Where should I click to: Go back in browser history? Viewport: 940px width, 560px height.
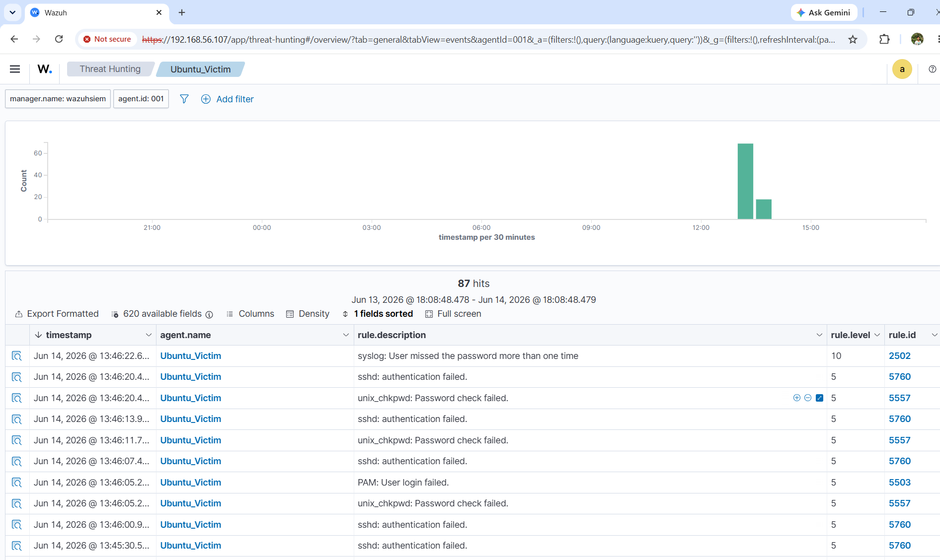(x=14, y=39)
